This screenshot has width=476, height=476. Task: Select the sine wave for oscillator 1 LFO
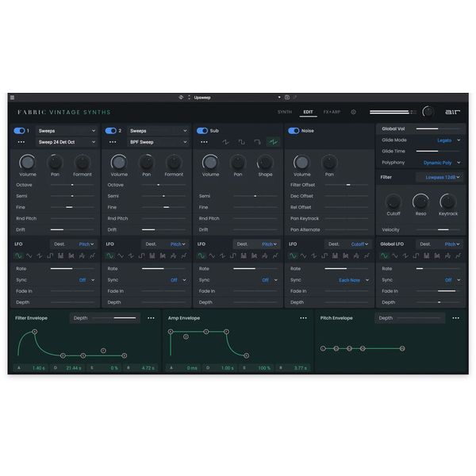point(18,256)
